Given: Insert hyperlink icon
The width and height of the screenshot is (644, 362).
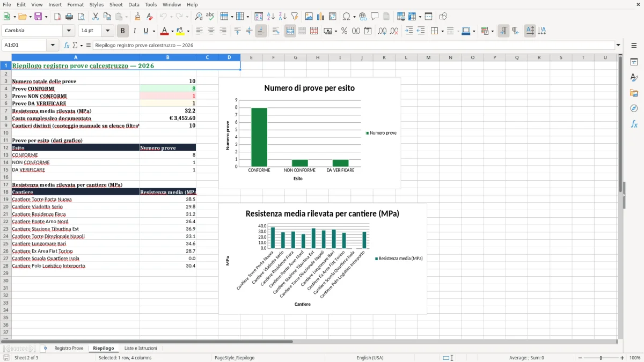Looking at the screenshot, I should [363, 17].
